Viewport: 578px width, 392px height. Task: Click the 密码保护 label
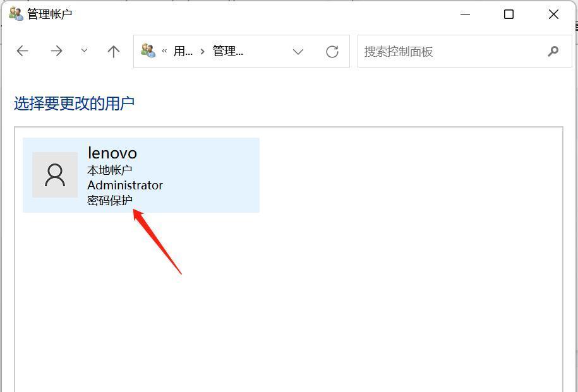[109, 201]
